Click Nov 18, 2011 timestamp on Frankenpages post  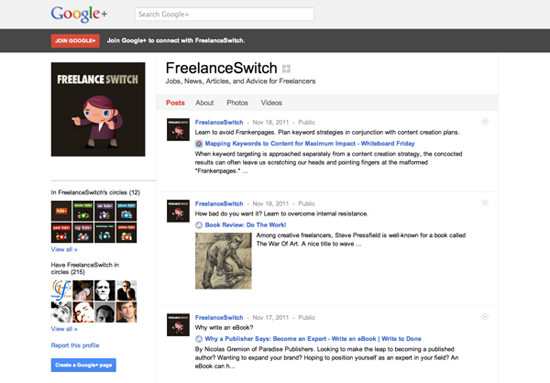click(270, 122)
